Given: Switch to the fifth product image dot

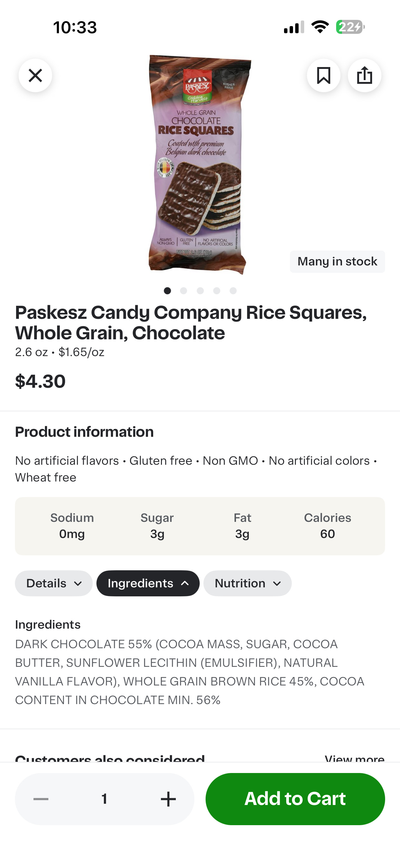Looking at the screenshot, I should (x=233, y=291).
